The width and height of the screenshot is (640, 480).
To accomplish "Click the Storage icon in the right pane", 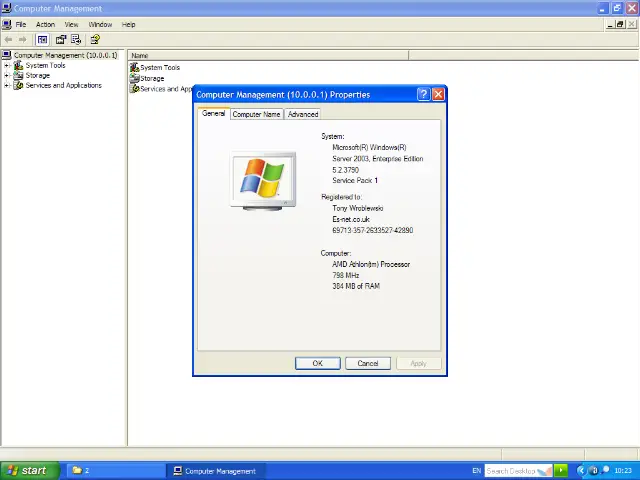I will pyautogui.click(x=135, y=78).
